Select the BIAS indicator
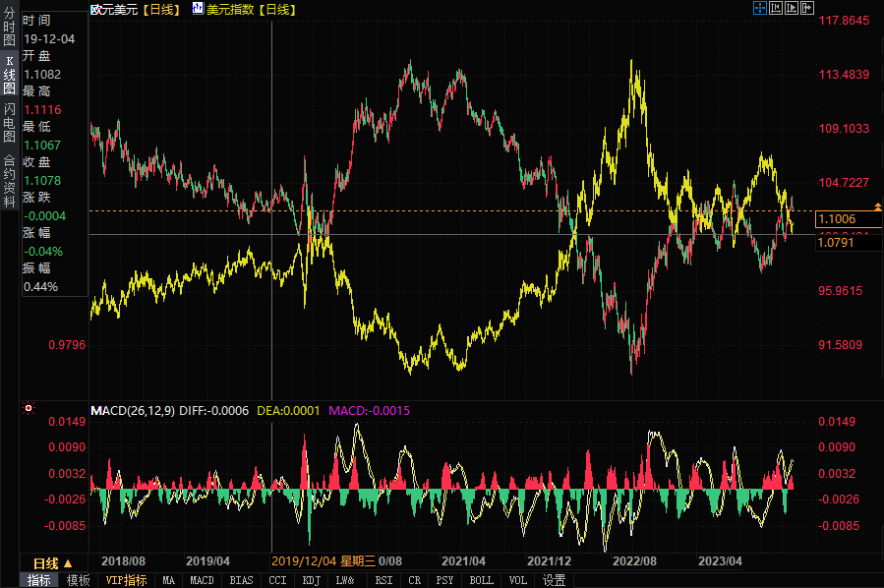Screen dimensions: 884x588 point(241,580)
